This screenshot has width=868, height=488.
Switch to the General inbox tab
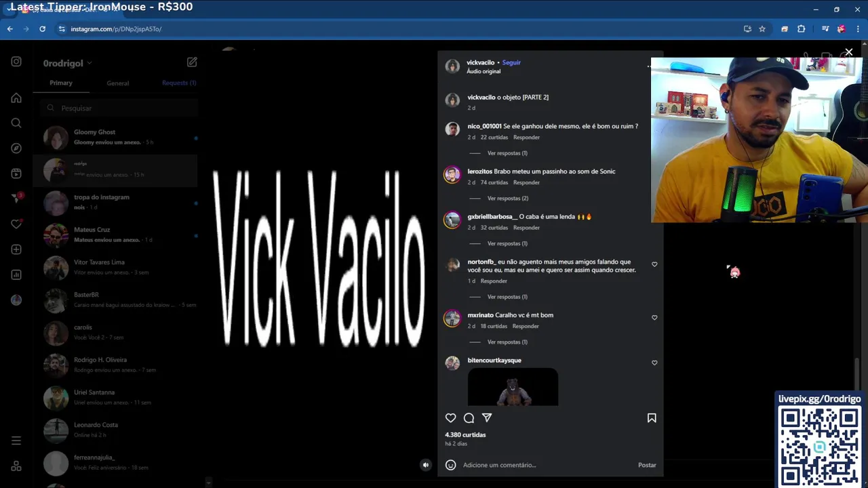click(x=117, y=83)
